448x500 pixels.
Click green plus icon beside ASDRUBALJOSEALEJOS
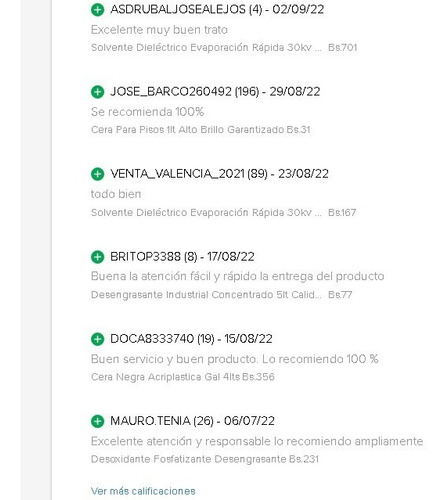pos(97,10)
